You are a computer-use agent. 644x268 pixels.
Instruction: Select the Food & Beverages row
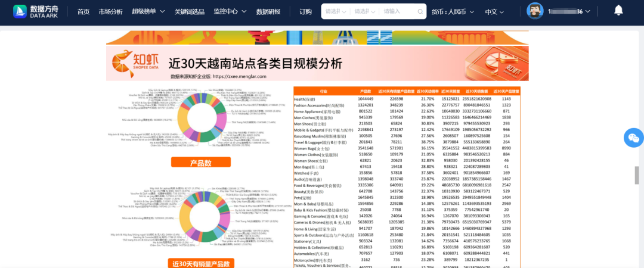point(407,185)
